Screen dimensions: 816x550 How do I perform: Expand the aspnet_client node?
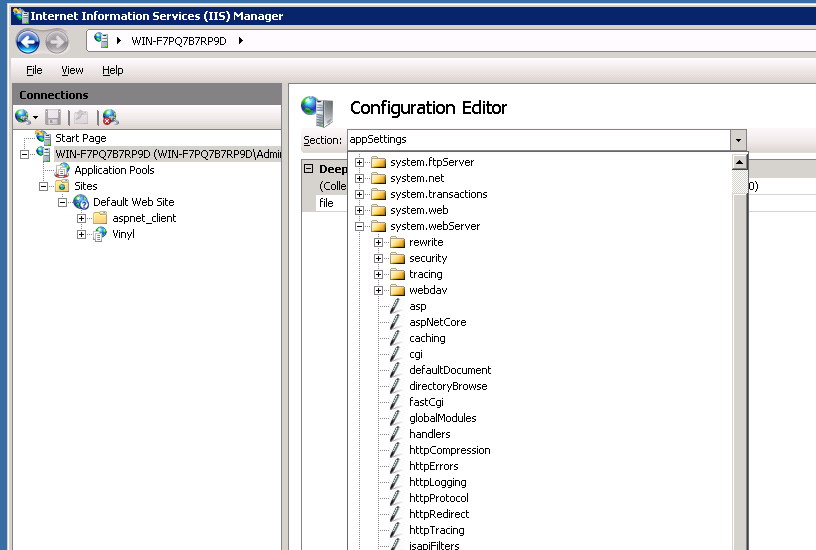(82, 219)
